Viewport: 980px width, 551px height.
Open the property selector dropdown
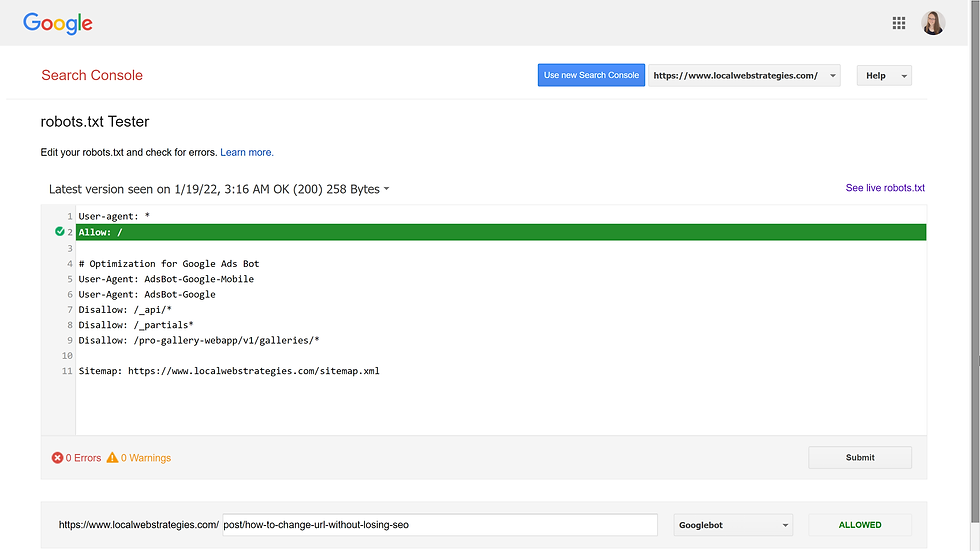pyautogui.click(x=744, y=76)
